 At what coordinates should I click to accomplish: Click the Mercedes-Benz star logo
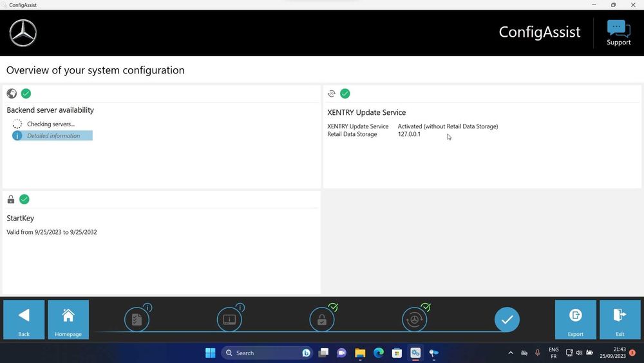23,33
